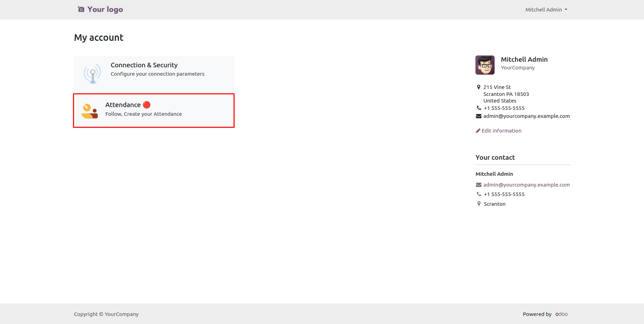Click the envelope icon in the address block
Image resolution: width=644 pixels, height=324 pixels.
[x=479, y=116]
